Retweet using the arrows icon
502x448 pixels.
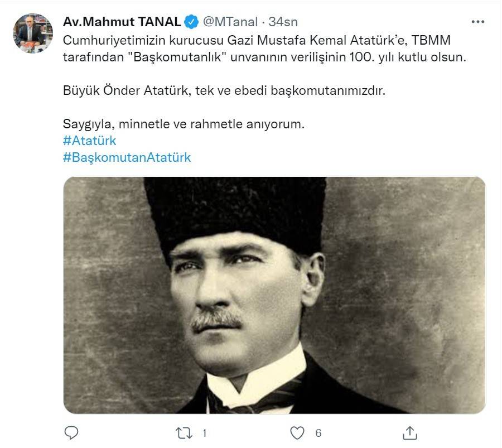coord(184,433)
